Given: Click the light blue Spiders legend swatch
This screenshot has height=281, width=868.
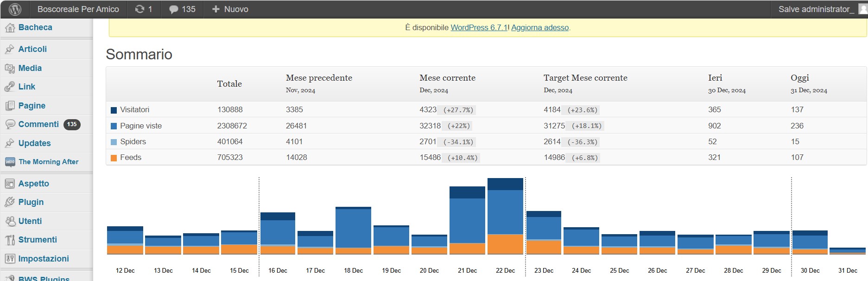Looking at the screenshot, I should tap(114, 142).
